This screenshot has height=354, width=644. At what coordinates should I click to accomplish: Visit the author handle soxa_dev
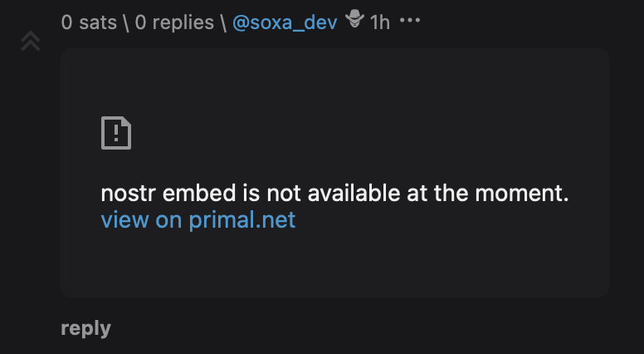tap(285, 22)
